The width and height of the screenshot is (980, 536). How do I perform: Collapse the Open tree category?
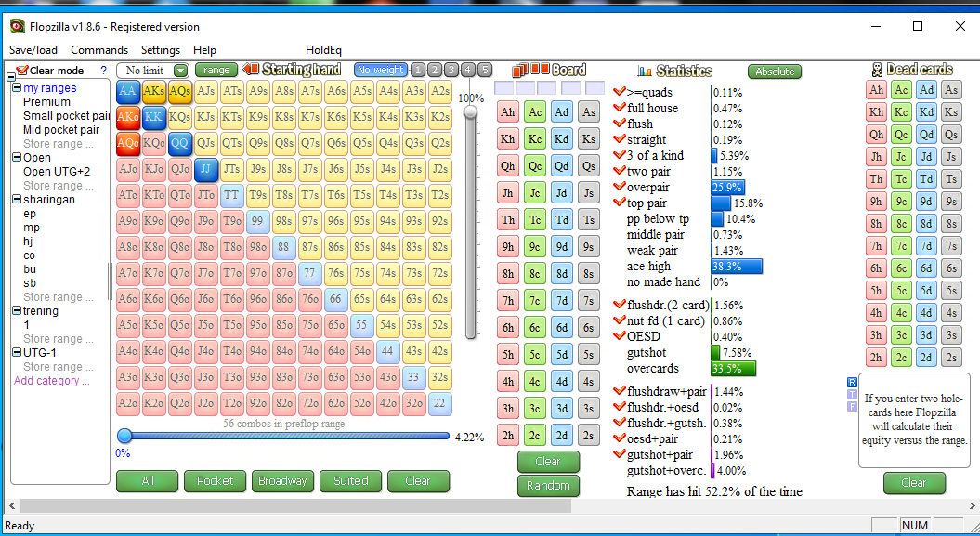pyautogui.click(x=18, y=157)
